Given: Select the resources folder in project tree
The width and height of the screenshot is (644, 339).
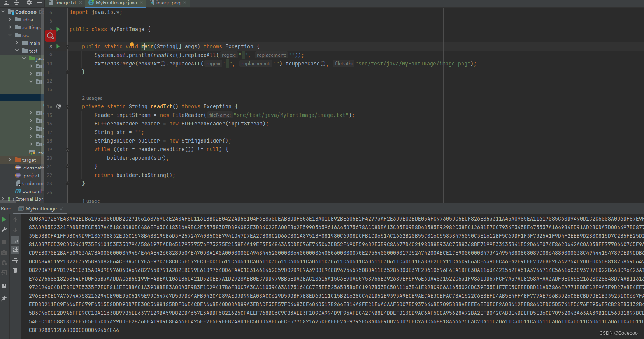Looking at the screenshot, I should tap(37, 152).
